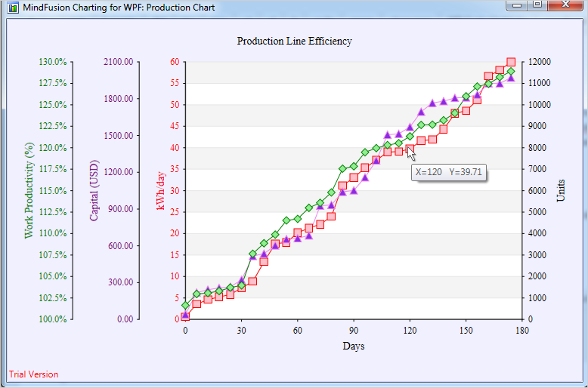Click the 600.00 capital tick label

pyautogui.click(x=121, y=245)
